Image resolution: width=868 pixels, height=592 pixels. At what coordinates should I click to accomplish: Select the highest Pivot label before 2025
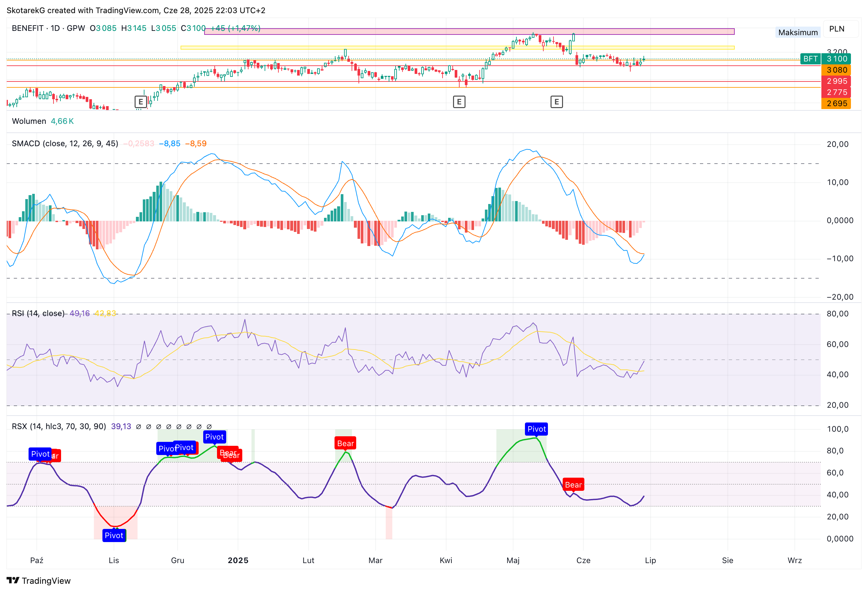click(214, 437)
